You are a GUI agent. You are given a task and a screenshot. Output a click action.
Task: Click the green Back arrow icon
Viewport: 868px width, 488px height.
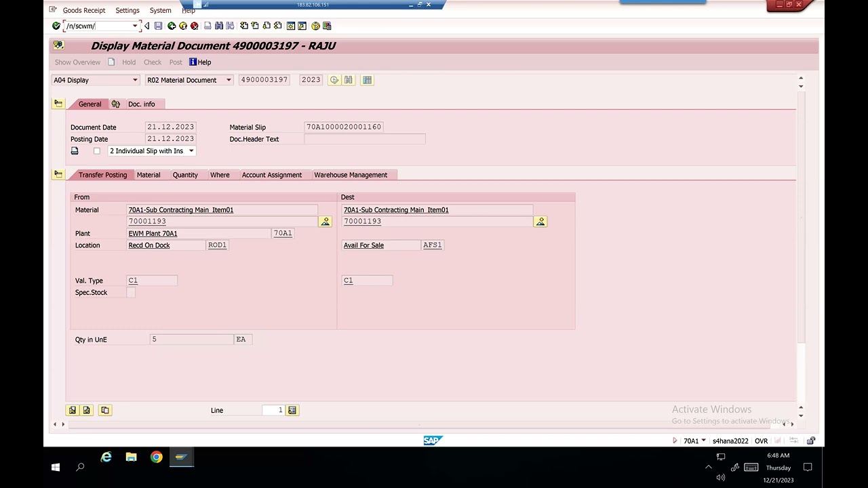(172, 26)
